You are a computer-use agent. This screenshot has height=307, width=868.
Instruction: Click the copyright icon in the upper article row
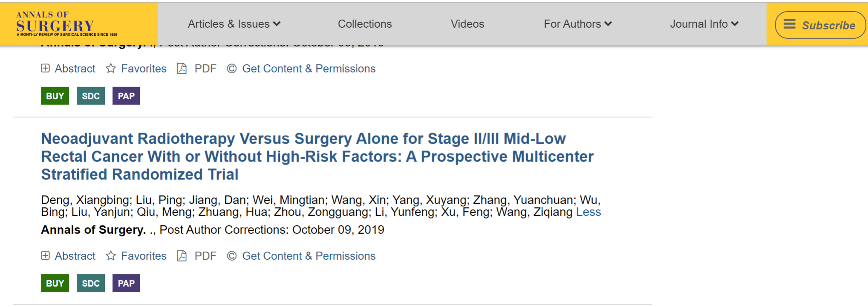231,69
